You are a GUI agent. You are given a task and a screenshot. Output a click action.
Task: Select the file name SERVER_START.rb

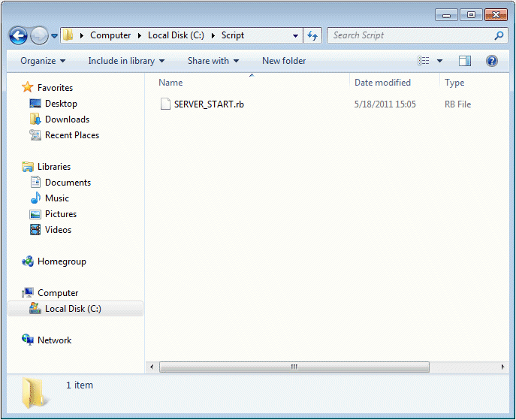209,104
